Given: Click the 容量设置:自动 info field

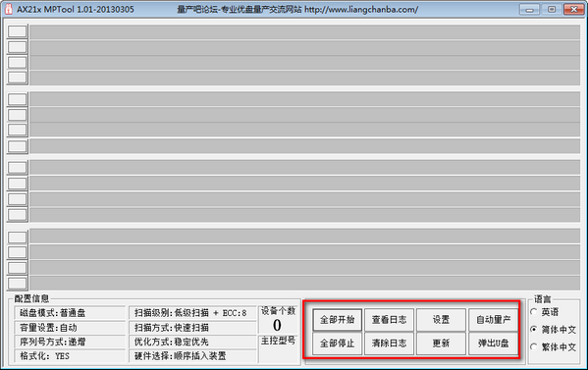Looking at the screenshot, I should (70, 328).
